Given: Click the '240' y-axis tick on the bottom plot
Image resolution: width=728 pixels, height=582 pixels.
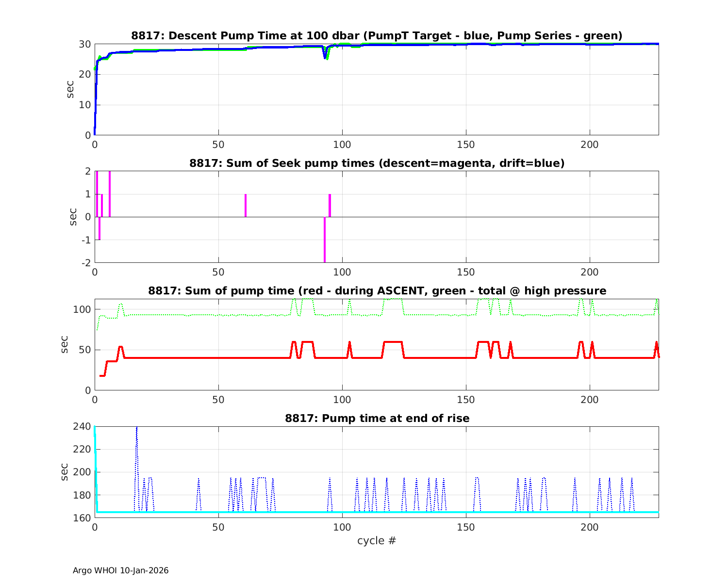Looking at the screenshot, I should click(83, 426).
